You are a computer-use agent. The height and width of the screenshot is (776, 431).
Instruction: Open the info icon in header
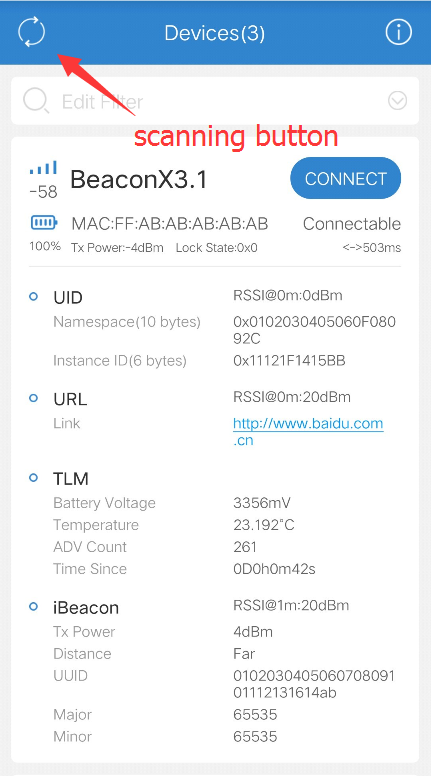(398, 33)
